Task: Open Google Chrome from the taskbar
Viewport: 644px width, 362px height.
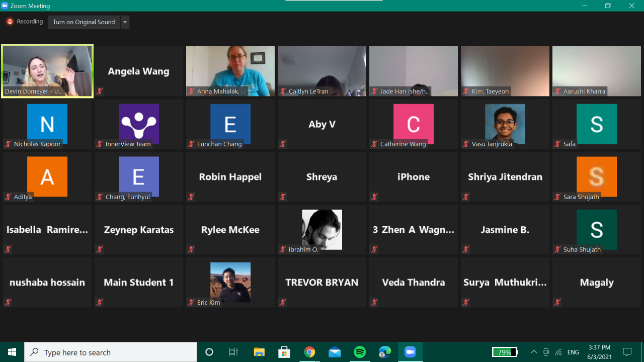Action: coord(309,352)
